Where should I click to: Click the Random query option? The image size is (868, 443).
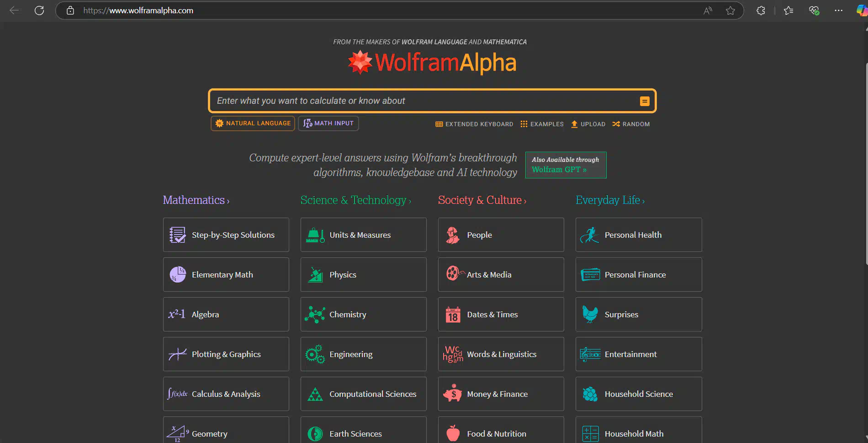click(x=631, y=124)
